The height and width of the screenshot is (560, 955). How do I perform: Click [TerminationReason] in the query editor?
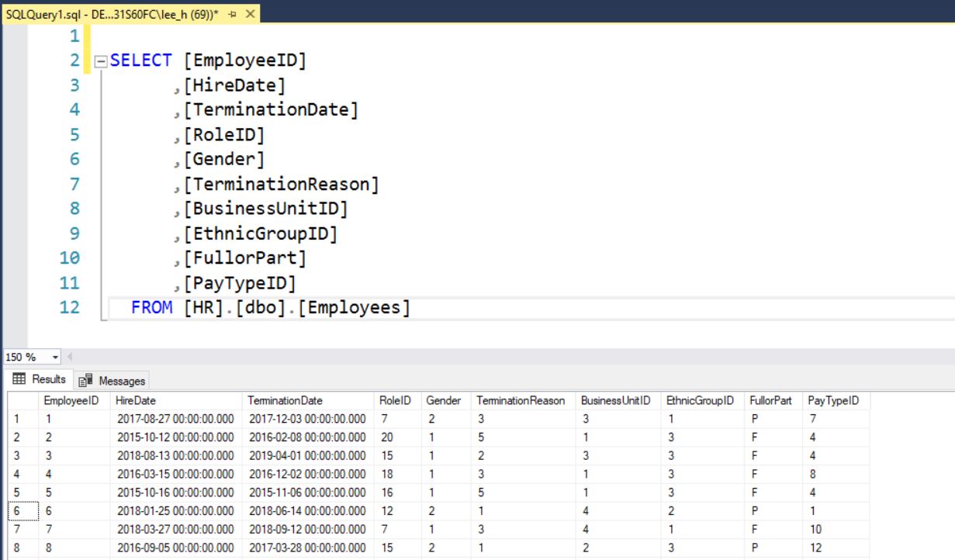click(x=281, y=185)
